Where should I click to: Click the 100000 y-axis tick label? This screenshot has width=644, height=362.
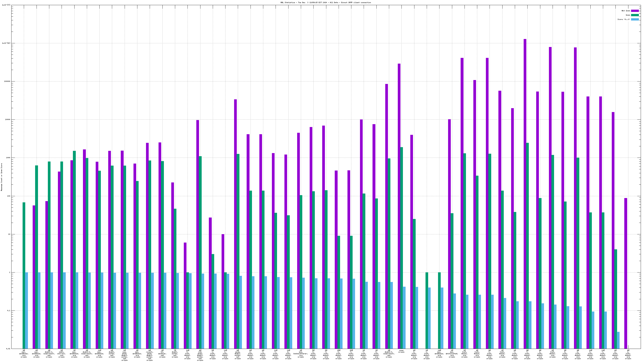[x=8, y=81]
